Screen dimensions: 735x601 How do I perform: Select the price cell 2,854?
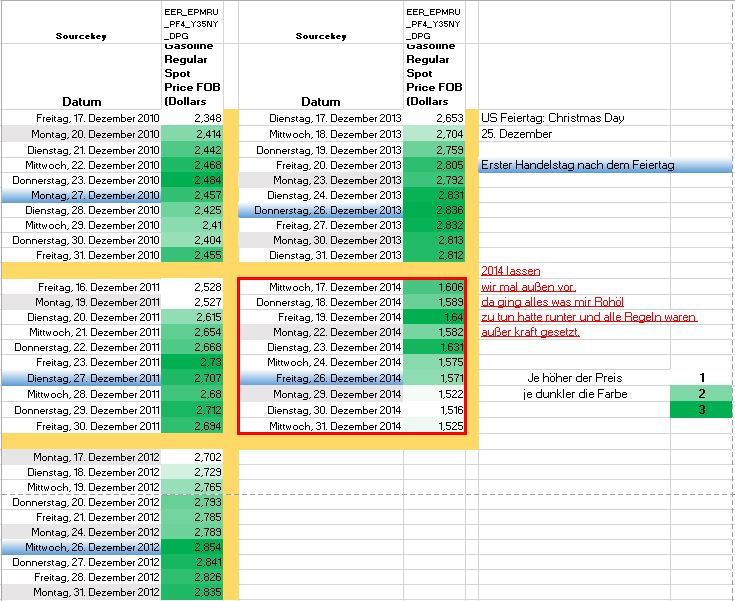[193, 547]
